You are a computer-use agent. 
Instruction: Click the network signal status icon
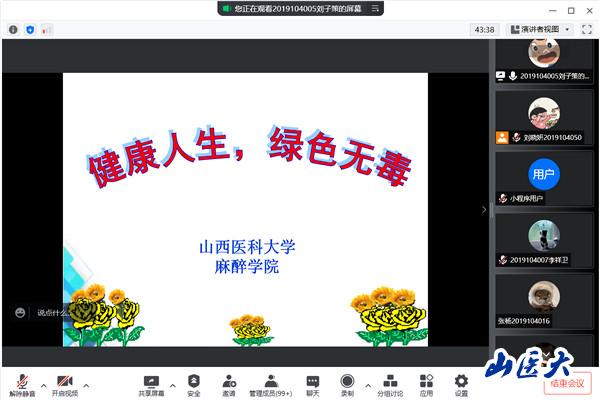click(46, 30)
